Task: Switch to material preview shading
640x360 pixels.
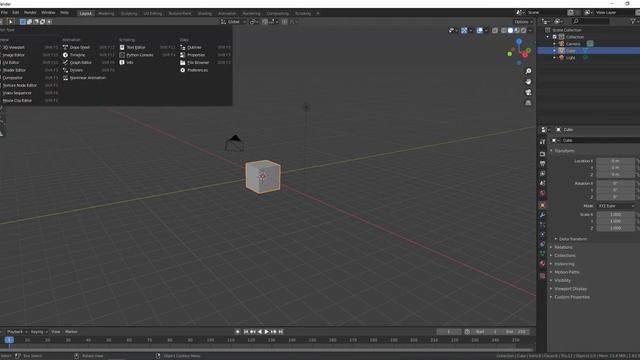Action: pos(517,31)
